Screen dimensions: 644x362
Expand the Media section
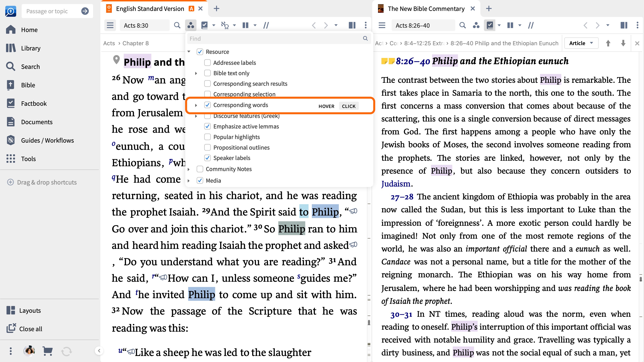189,180
